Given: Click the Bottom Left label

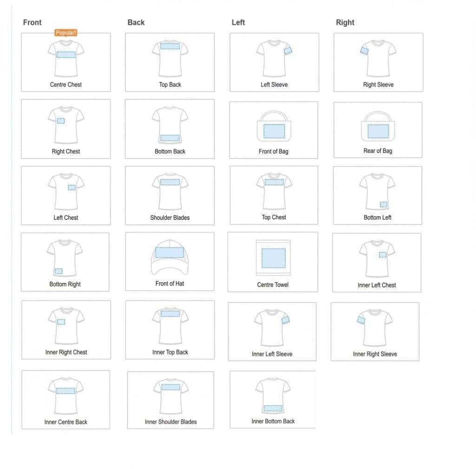Looking at the screenshot, I should click(377, 218).
